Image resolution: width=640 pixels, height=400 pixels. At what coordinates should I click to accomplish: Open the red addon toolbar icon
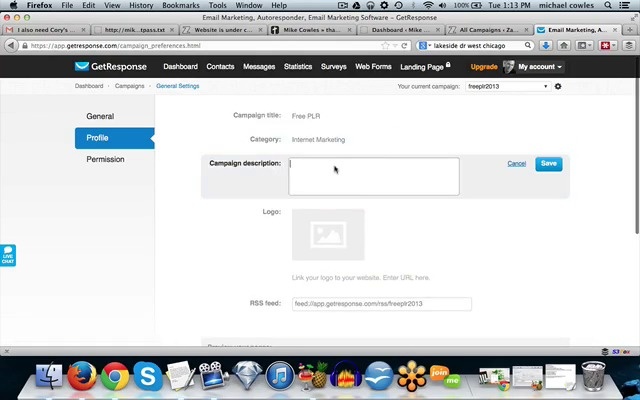coord(607,46)
